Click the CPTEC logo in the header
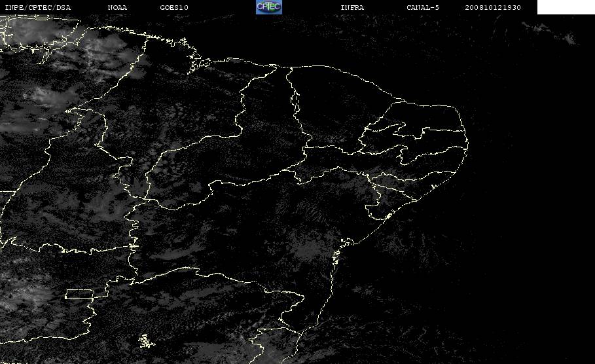 tap(268, 7)
